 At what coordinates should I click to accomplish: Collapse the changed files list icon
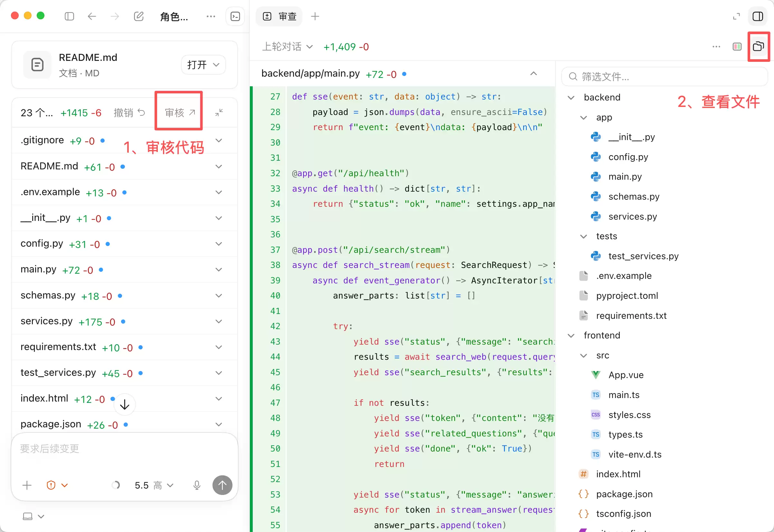coord(219,113)
